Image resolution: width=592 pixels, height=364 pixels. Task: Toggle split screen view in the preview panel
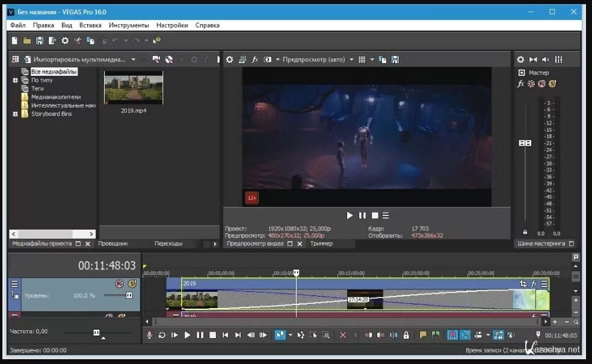(268, 60)
